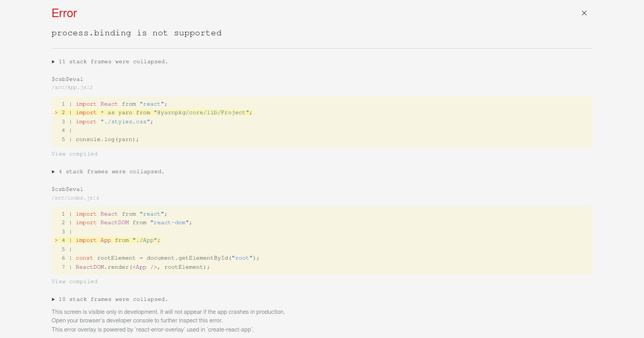
Task: Click the react-error-overlay footer note
Action: 152,329
